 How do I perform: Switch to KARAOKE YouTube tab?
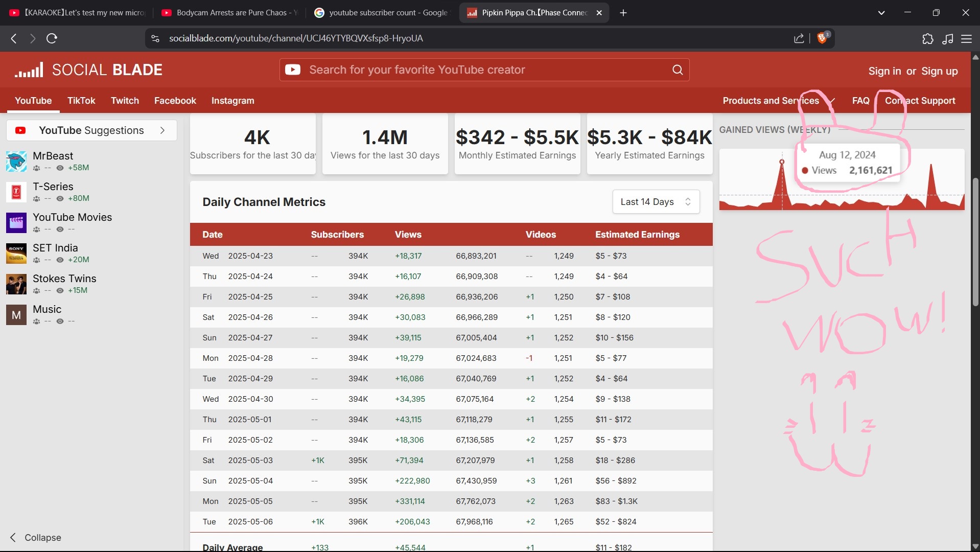coord(78,13)
